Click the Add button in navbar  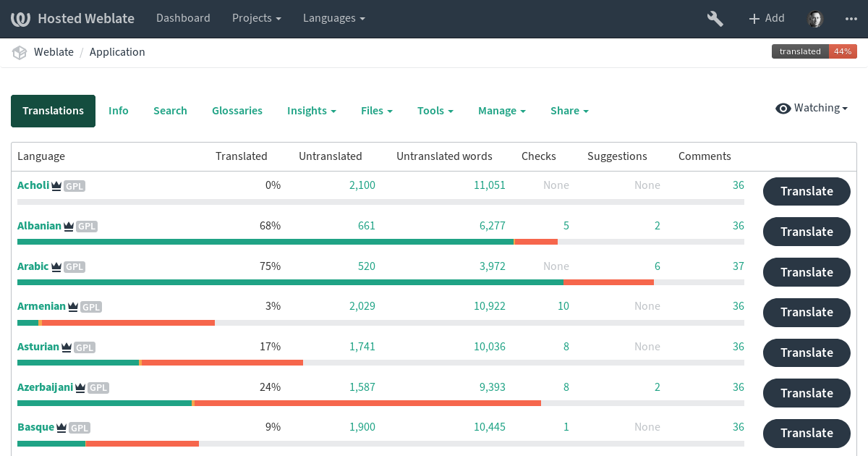766,19
